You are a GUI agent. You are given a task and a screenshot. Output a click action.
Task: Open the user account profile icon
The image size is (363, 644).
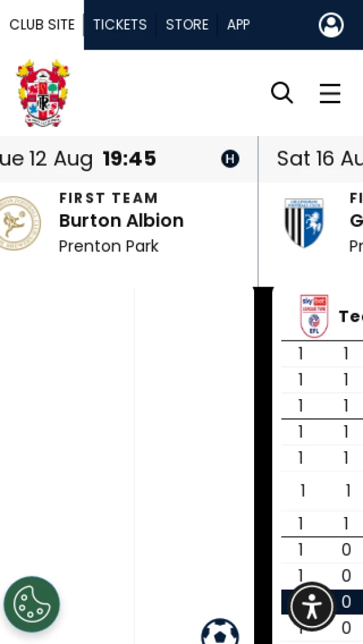[331, 25]
